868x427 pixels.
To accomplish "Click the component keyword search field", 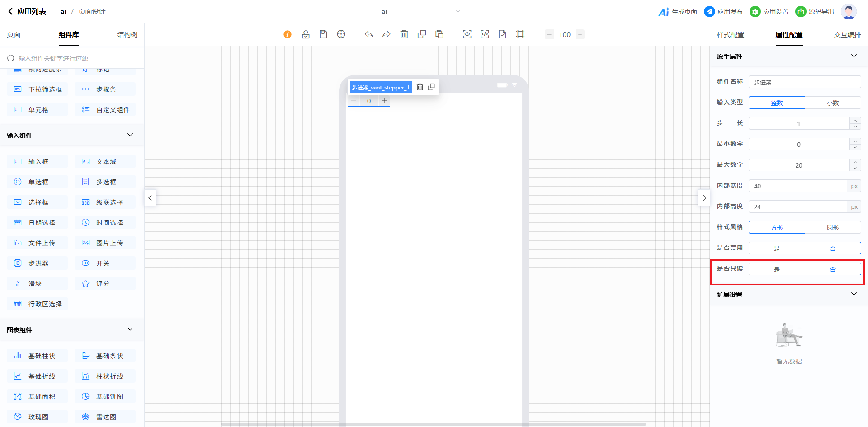I will tap(77, 58).
